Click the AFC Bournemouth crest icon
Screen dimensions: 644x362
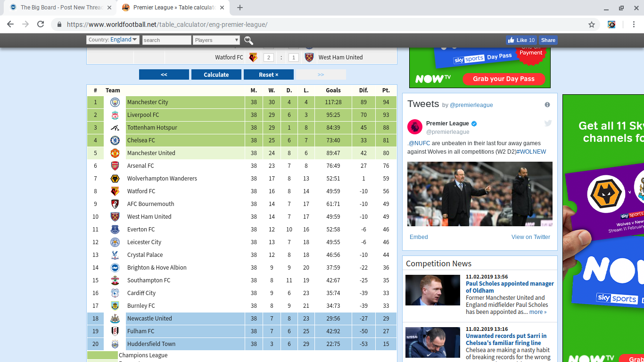(x=115, y=204)
